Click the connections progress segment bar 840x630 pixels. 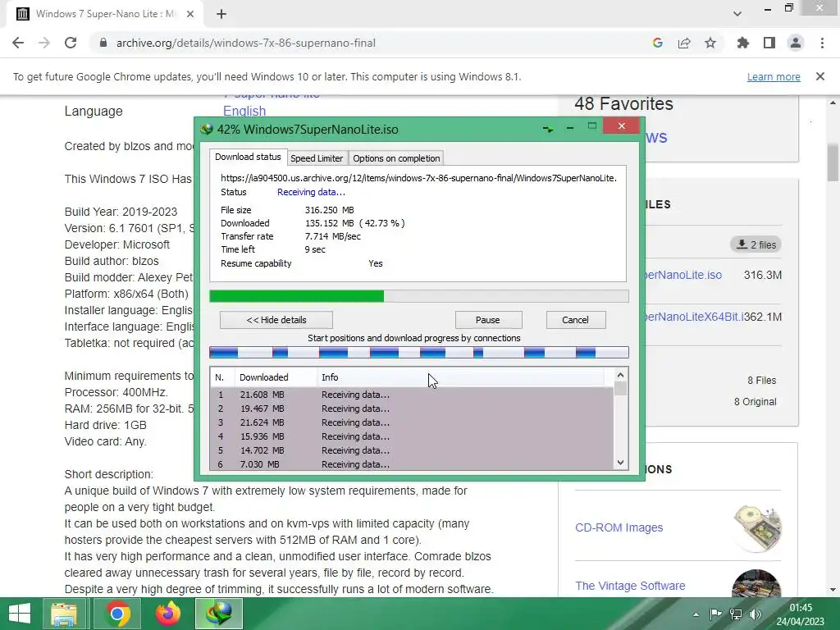pos(419,352)
